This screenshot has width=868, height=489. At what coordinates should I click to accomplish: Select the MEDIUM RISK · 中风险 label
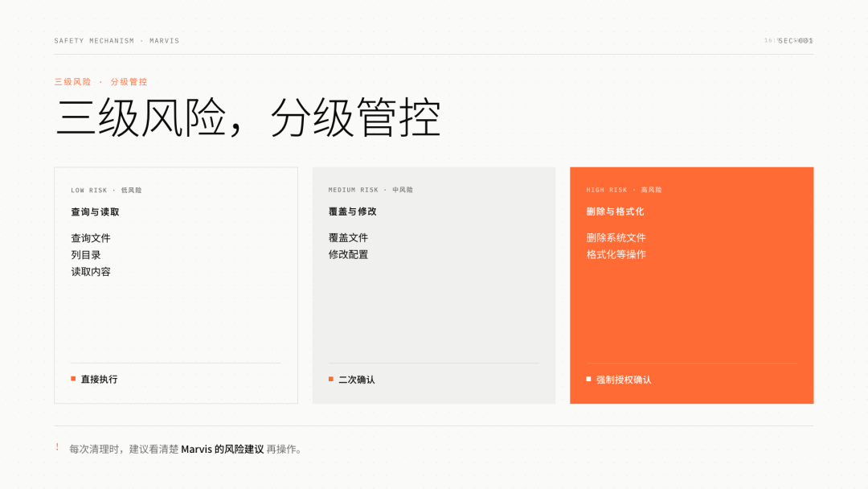click(371, 190)
